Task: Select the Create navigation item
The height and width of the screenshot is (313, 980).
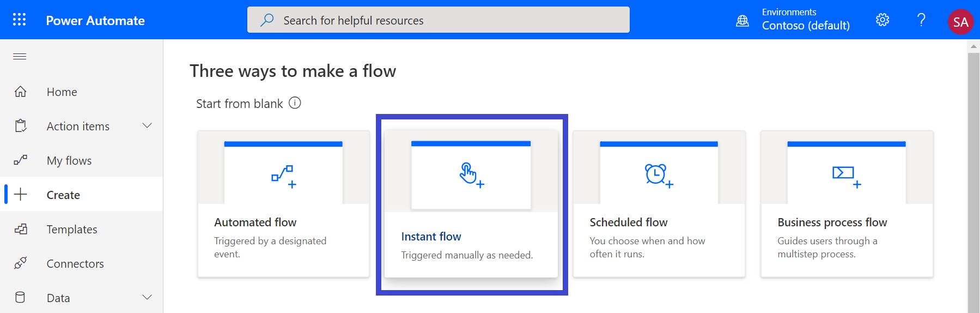Action: point(63,195)
